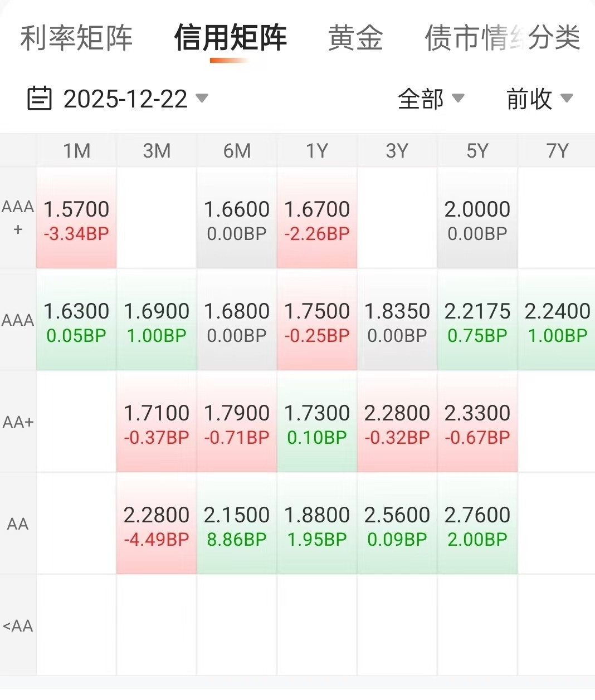This screenshot has width=595, height=700.
Task: Expand the 全部 filter dropdown
Action: (x=430, y=99)
